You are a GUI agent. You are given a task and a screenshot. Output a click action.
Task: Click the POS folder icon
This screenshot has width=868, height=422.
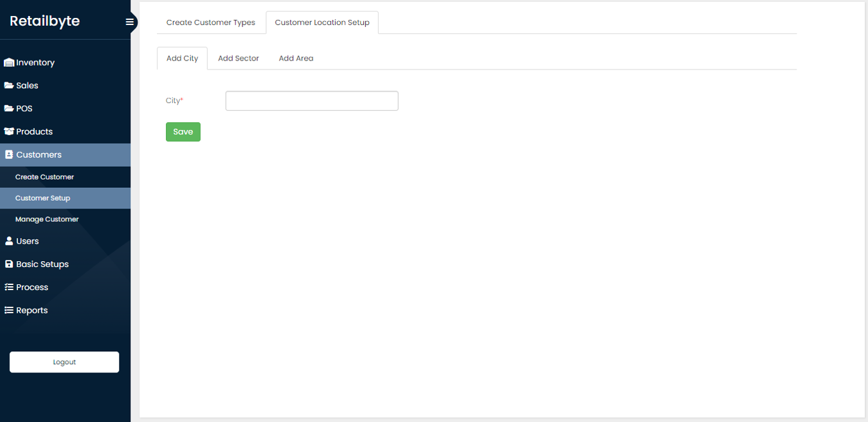point(9,109)
